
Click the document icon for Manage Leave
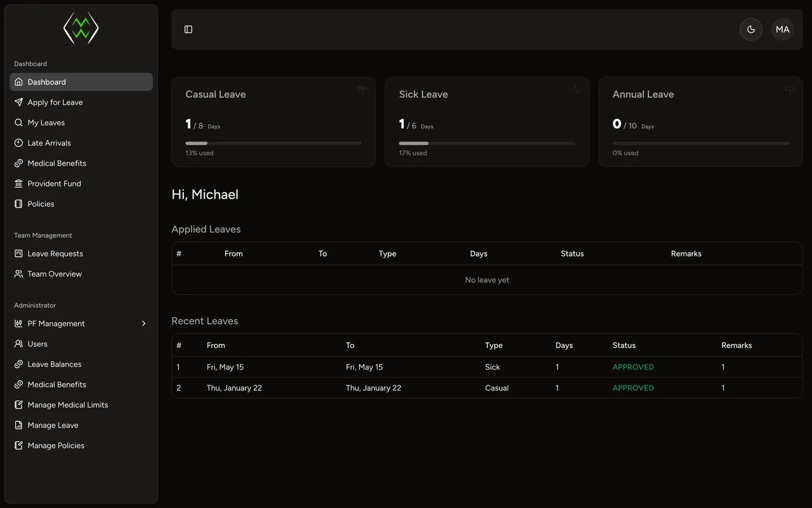click(x=19, y=425)
